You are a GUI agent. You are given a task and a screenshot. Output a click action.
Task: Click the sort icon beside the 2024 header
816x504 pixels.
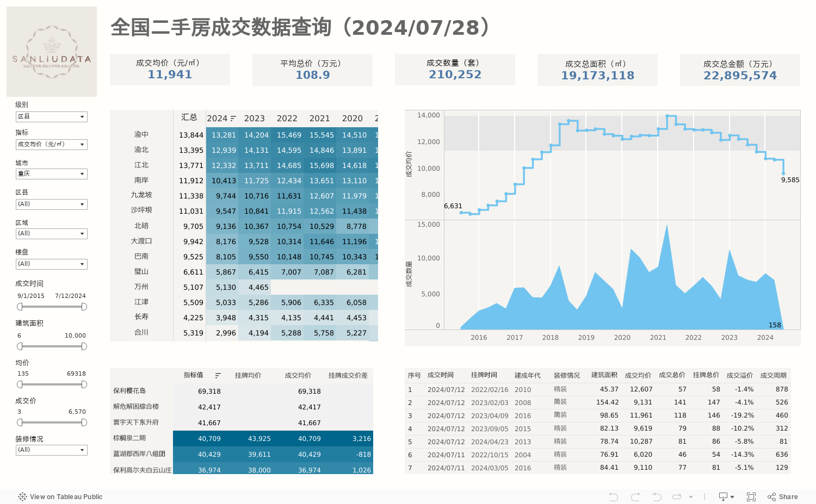(233, 119)
